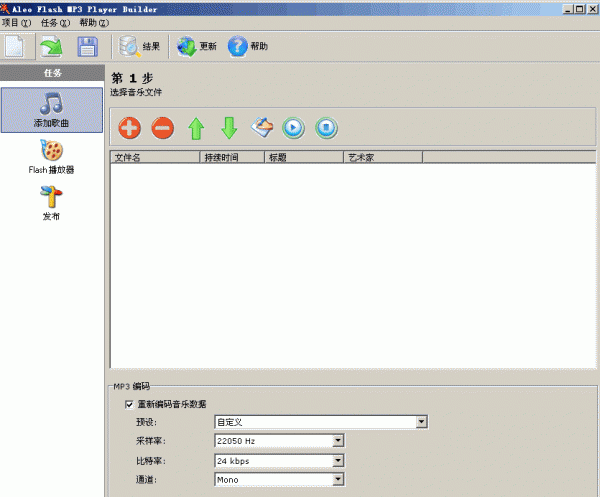Image resolution: width=600 pixels, height=497 pixels.
Task: Open the 任务 menu
Action: (55, 23)
